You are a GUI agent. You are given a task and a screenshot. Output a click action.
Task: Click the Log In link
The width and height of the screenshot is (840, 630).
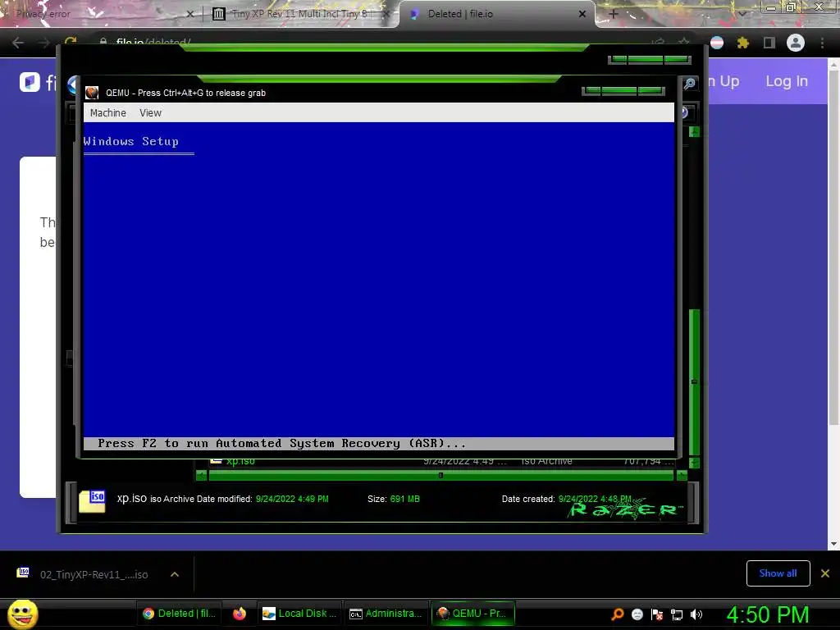tap(787, 81)
